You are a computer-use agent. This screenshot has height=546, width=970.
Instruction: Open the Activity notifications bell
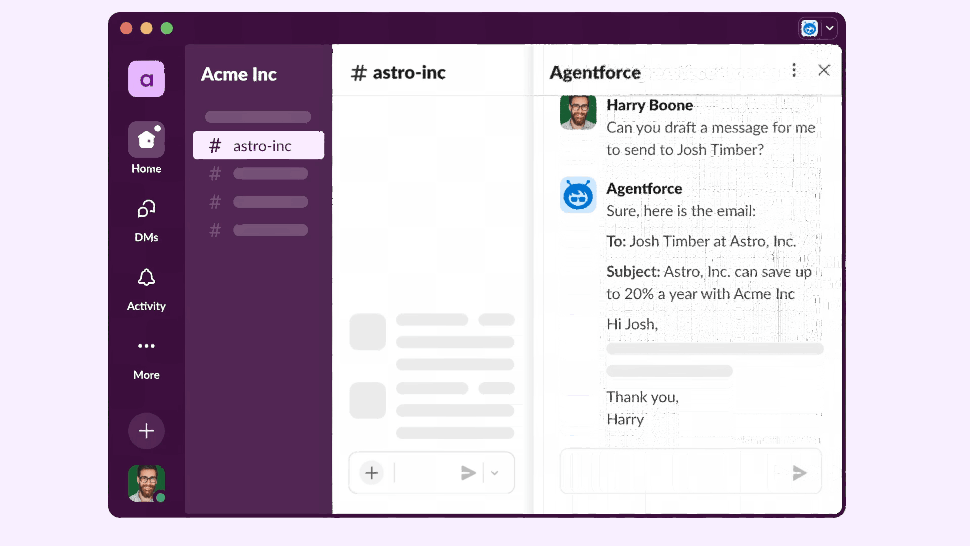tap(147, 289)
